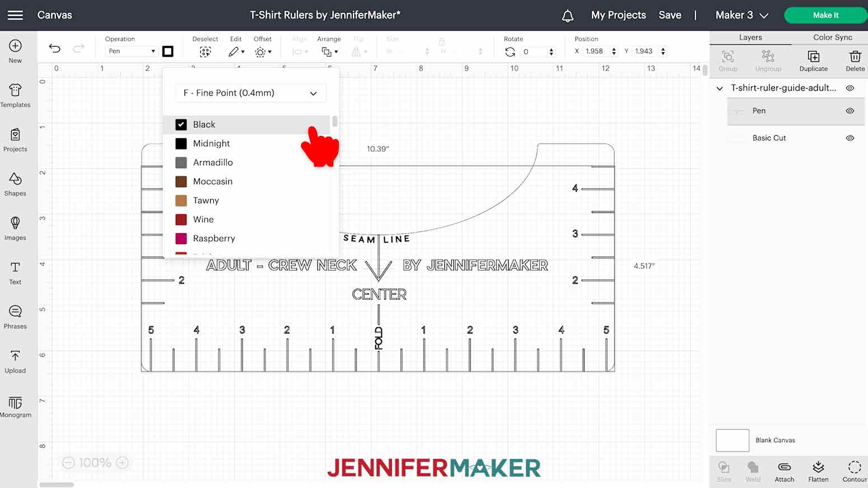Screen dimensions: 868x488
Task: Open the Monogram tool
Action: [15, 402]
